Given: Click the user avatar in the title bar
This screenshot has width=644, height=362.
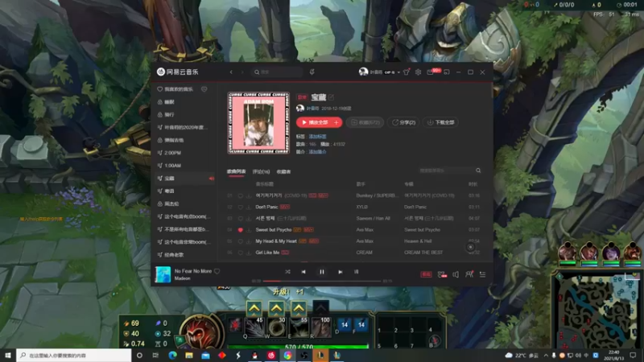Looking at the screenshot, I should tap(363, 72).
